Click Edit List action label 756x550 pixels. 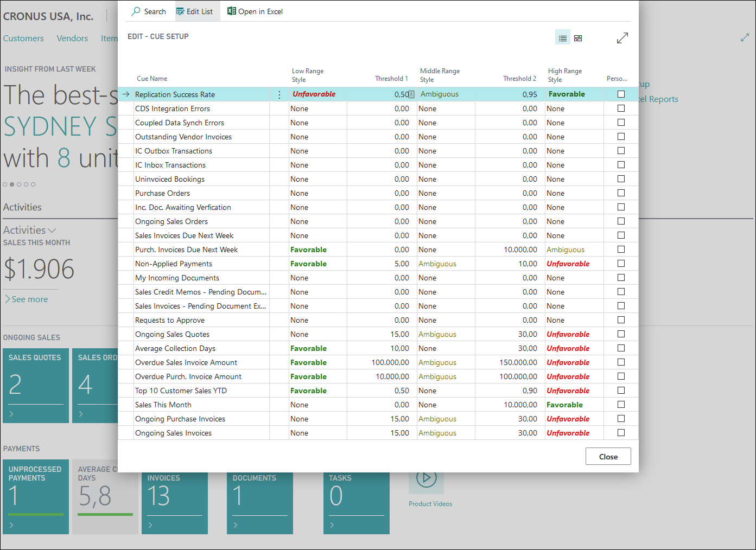tap(200, 11)
